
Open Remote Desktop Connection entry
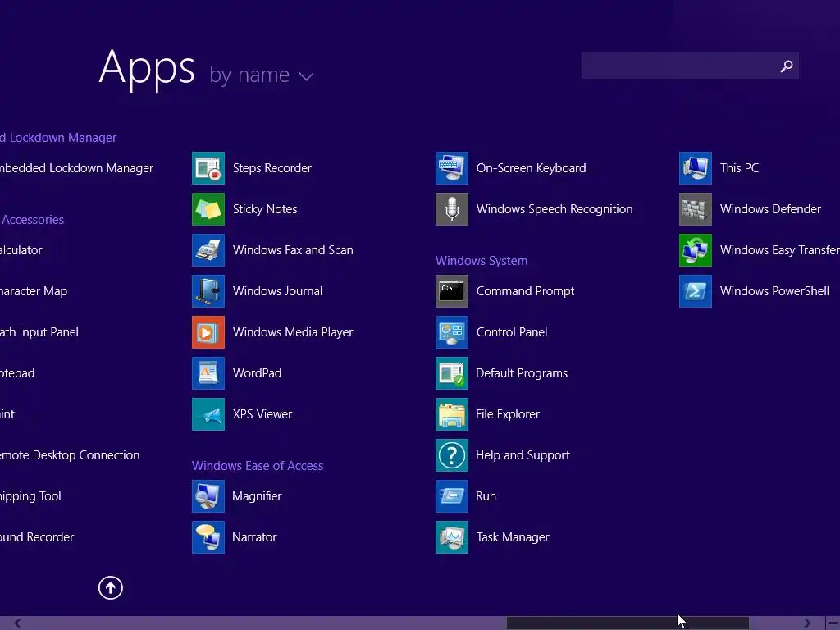(x=70, y=455)
